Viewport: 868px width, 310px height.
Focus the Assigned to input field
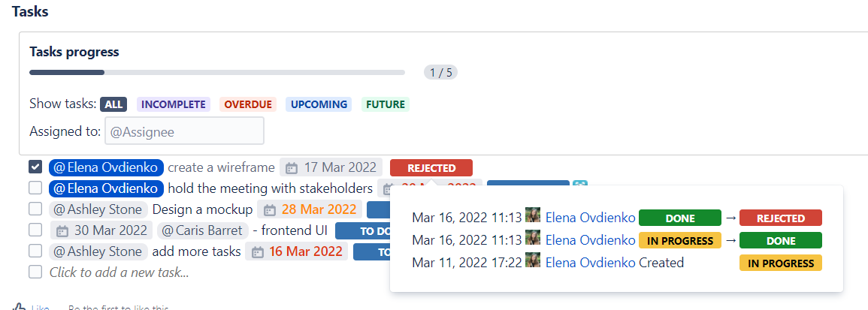(184, 131)
